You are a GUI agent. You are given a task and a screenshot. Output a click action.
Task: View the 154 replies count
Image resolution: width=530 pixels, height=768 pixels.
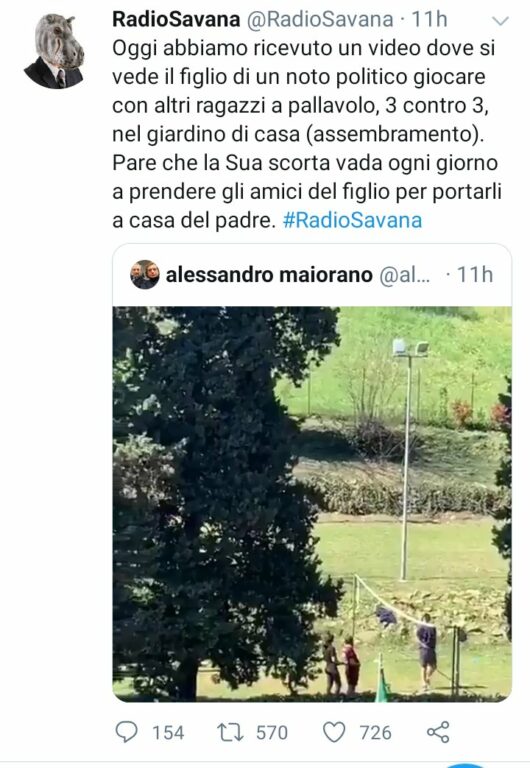point(168,733)
